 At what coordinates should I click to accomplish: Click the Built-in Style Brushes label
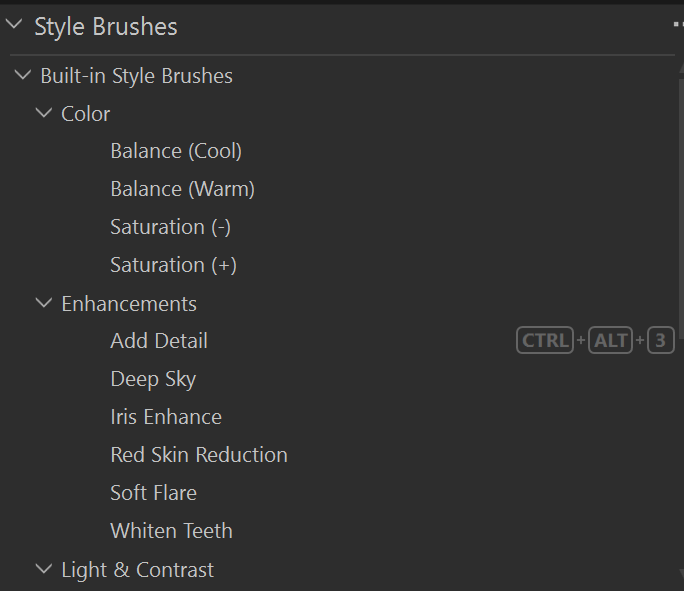click(136, 76)
